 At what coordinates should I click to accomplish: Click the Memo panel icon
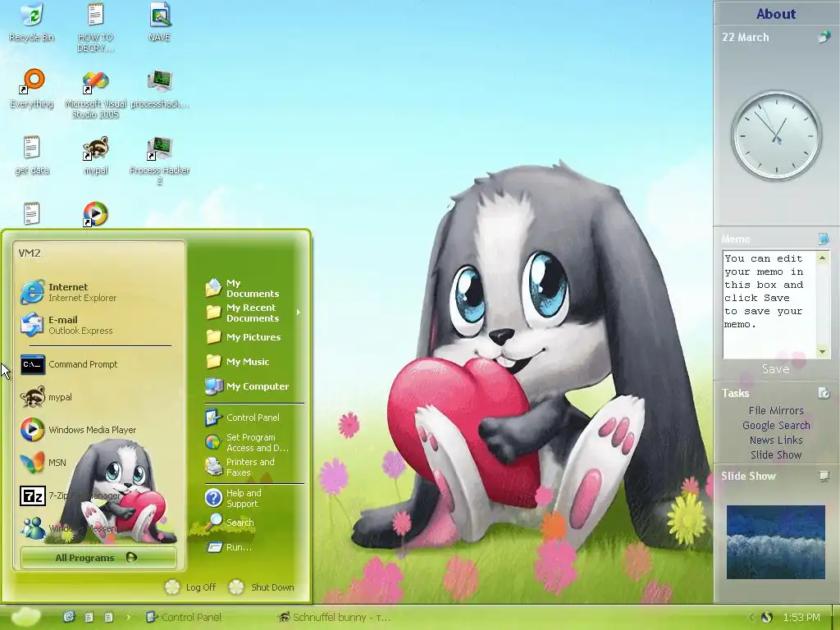(824, 239)
